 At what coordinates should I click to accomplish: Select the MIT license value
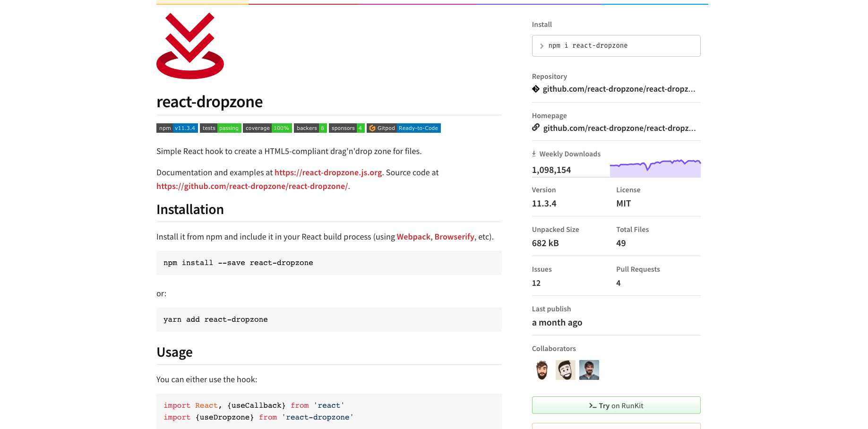624,204
